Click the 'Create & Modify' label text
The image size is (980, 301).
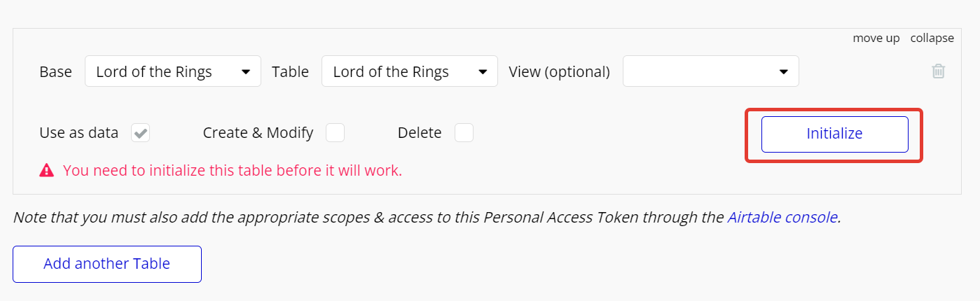258,133
